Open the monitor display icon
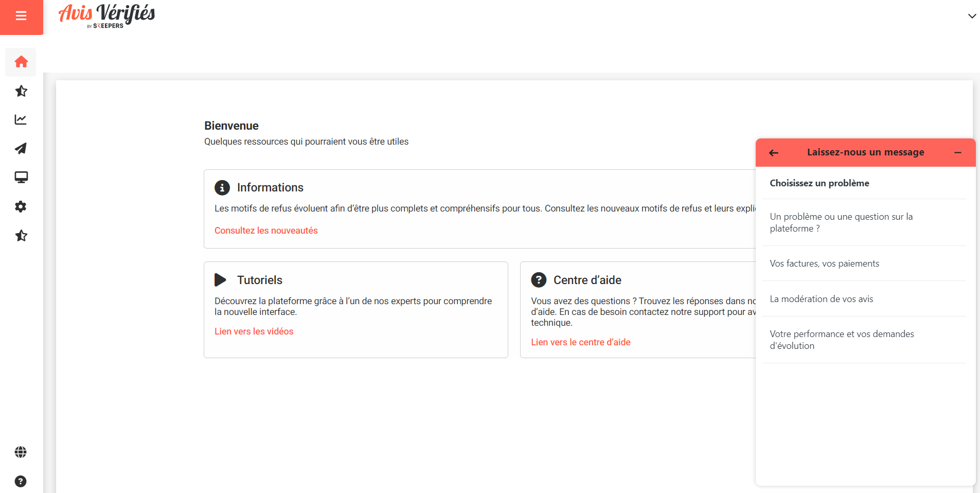Viewport: 980px width, 493px height. [x=21, y=178]
